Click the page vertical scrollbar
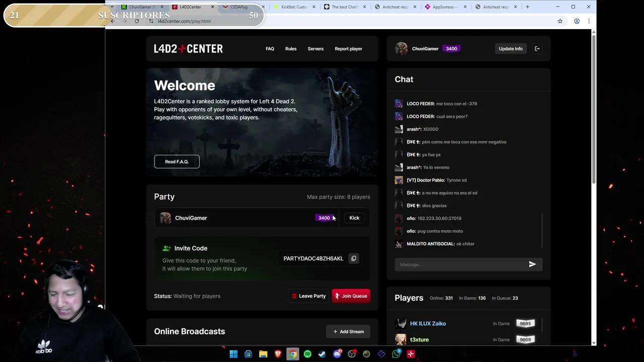 [x=594, y=108]
